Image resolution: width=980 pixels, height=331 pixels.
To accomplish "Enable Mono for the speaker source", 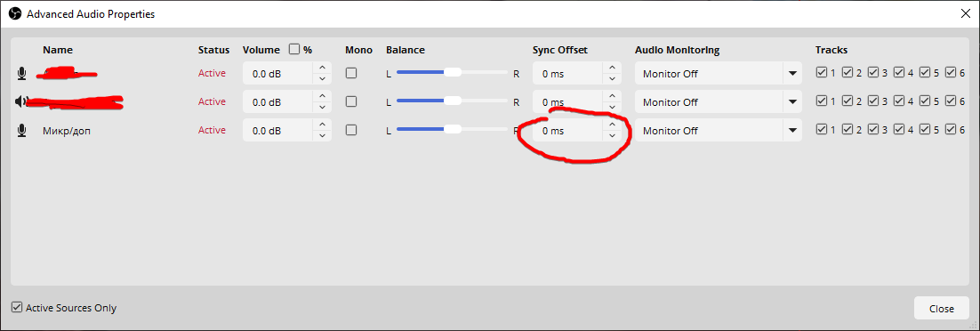I will click(351, 101).
